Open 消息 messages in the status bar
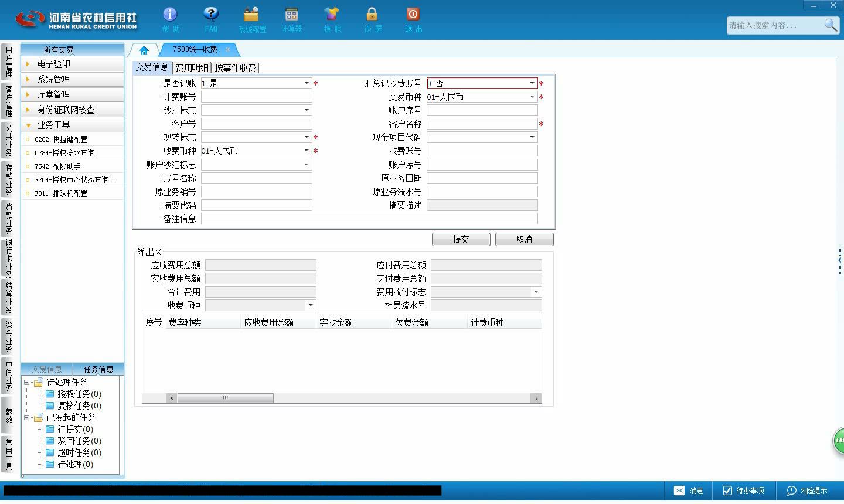The width and height of the screenshot is (844, 504). 689,491
